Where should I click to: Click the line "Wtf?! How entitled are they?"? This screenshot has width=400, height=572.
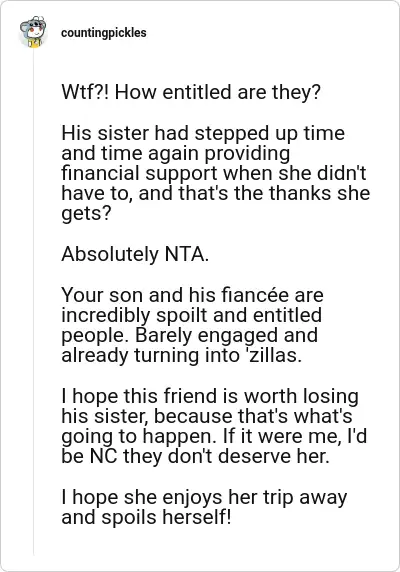[x=191, y=92]
